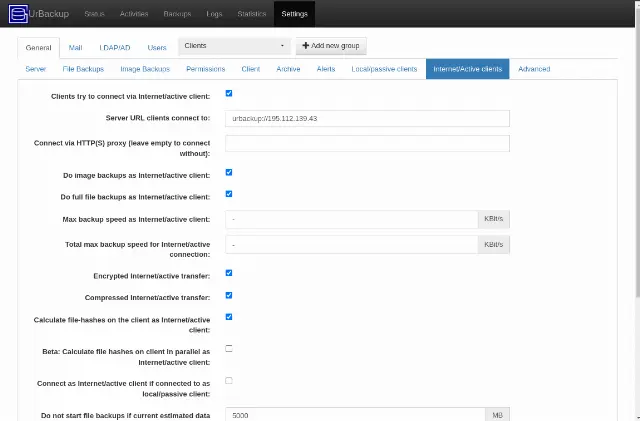The width and height of the screenshot is (640, 421).
Task: Open the Logs page
Action: click(x=214, y=14)
